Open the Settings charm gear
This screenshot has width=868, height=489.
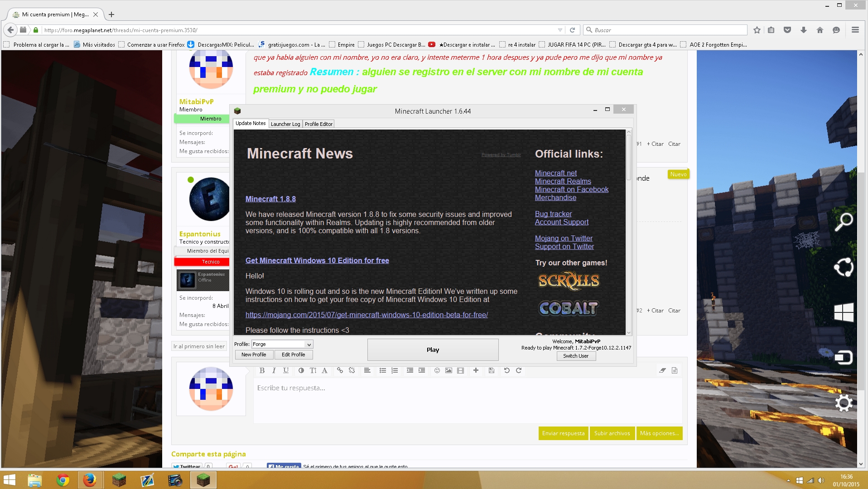[x=844, y=403]
